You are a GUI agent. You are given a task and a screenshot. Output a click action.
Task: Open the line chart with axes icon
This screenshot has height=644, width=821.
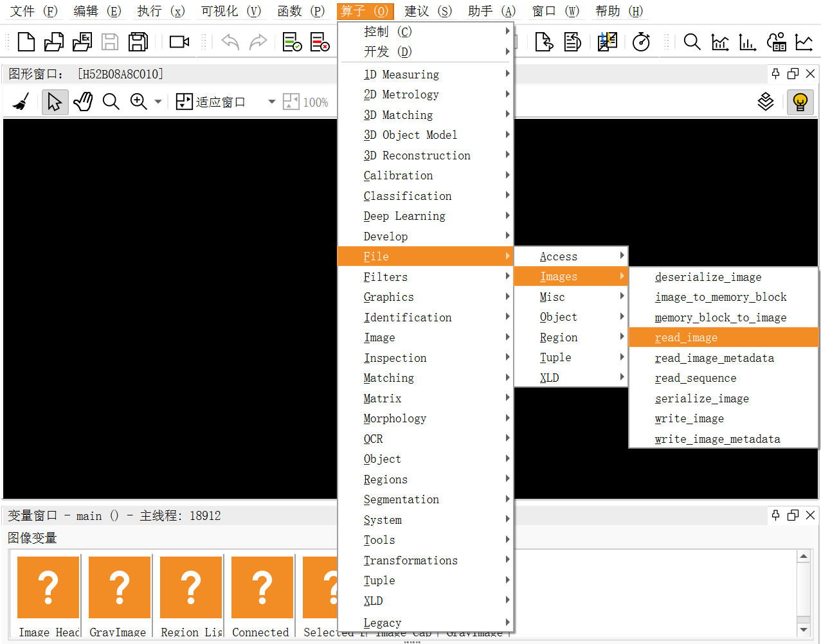(720, 42)
